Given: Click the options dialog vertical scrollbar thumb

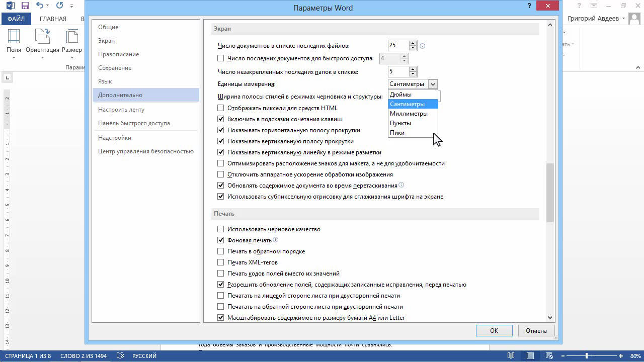Looking at the screenshot, I should [550, 193].
